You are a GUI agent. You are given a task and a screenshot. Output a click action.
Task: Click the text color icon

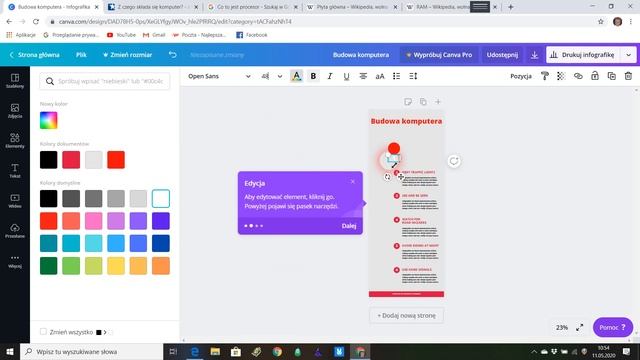click(296, 76)
